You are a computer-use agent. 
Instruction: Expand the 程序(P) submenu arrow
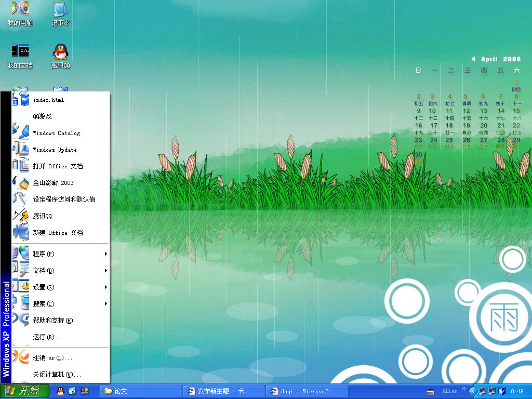[106, 254]
